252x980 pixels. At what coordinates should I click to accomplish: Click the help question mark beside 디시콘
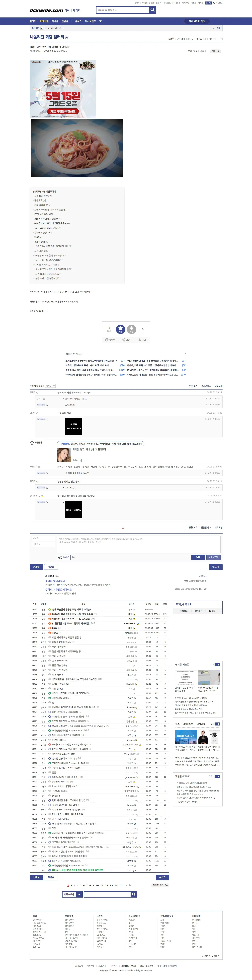tap(73, 557)
